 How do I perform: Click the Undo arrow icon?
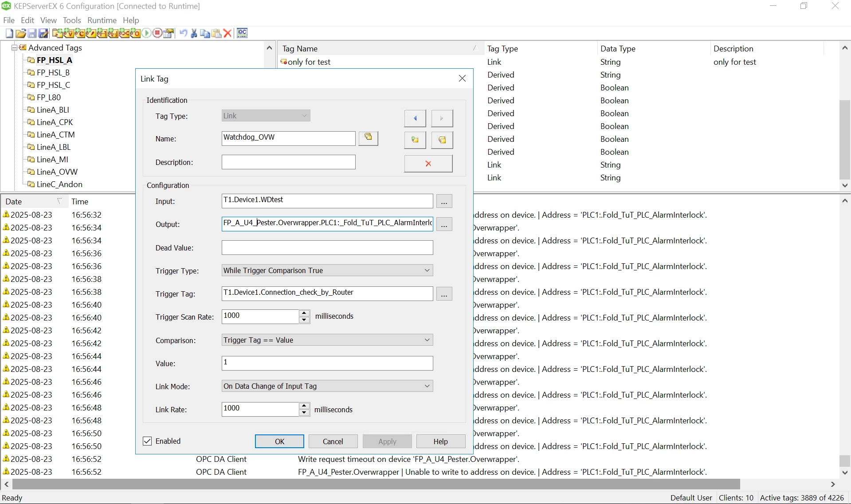[x=183, y=33]
